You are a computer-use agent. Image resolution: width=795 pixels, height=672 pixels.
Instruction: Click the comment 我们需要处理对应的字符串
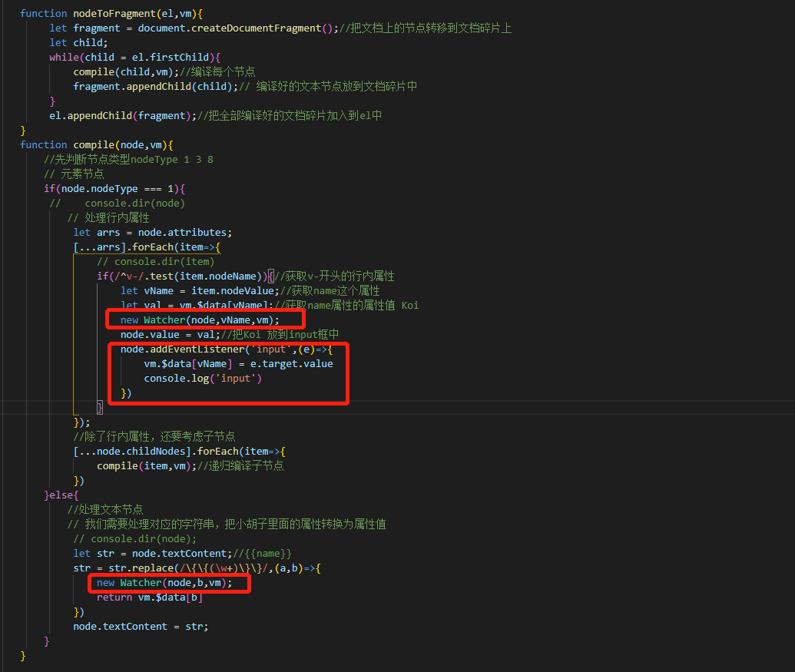(x=227, y=525)
